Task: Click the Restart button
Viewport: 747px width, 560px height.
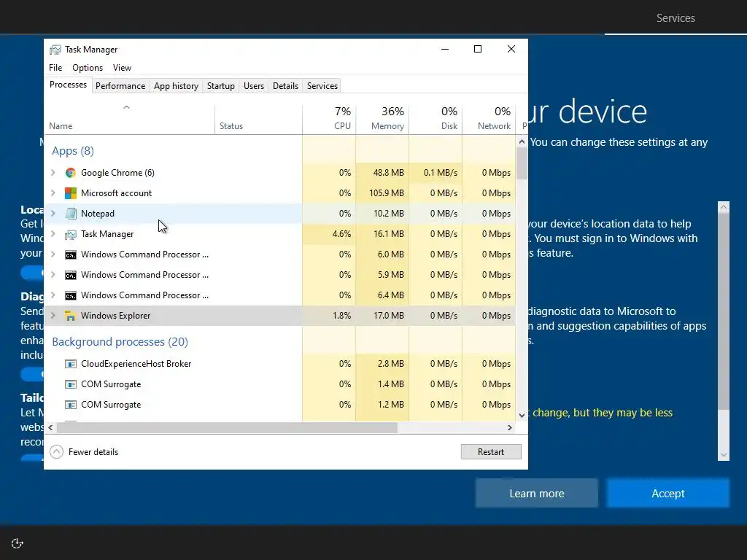Action: tap(491, 452)
